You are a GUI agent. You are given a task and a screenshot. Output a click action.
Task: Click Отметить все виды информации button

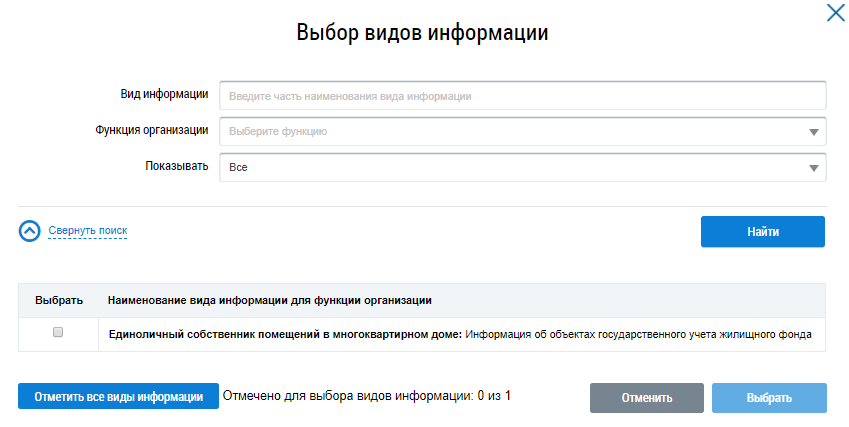click(x=118, y=397)
